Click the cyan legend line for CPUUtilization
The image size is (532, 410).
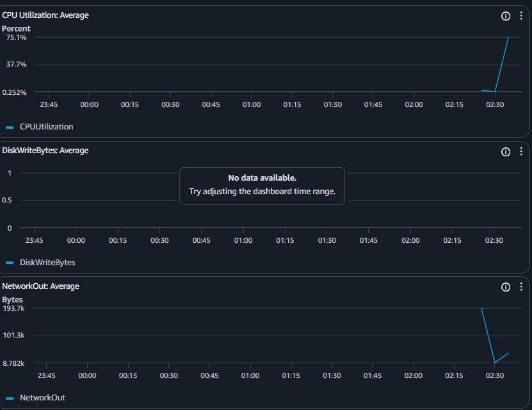(x=8, y=126)
